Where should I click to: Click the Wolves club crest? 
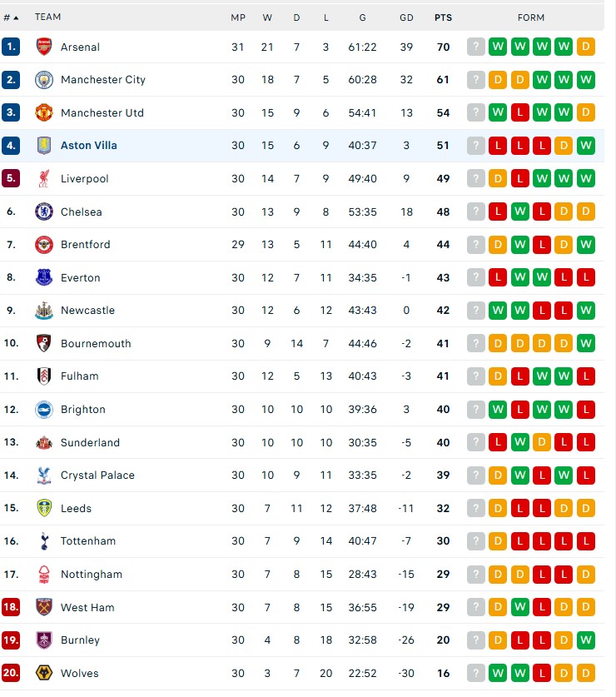[43, 673]
